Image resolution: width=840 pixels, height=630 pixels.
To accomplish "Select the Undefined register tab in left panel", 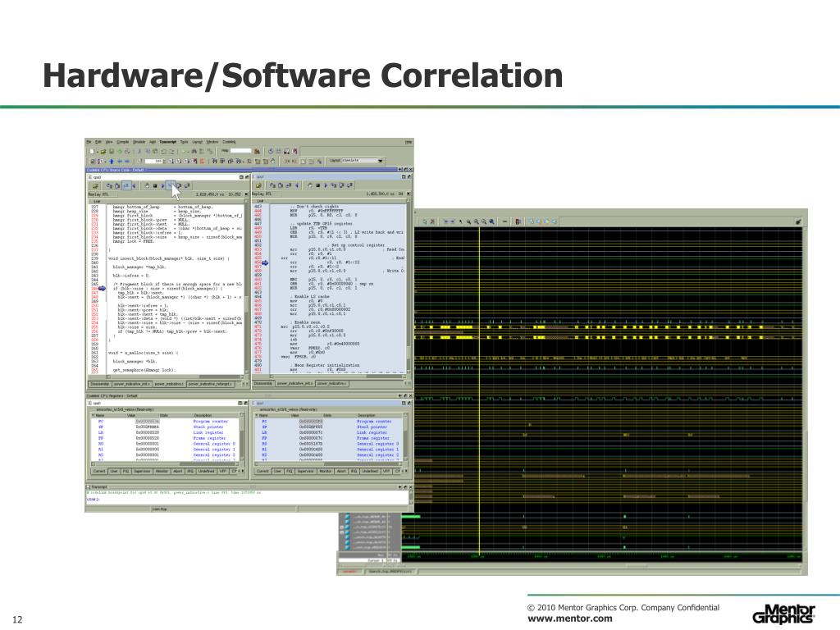I will tap(205, 472).
